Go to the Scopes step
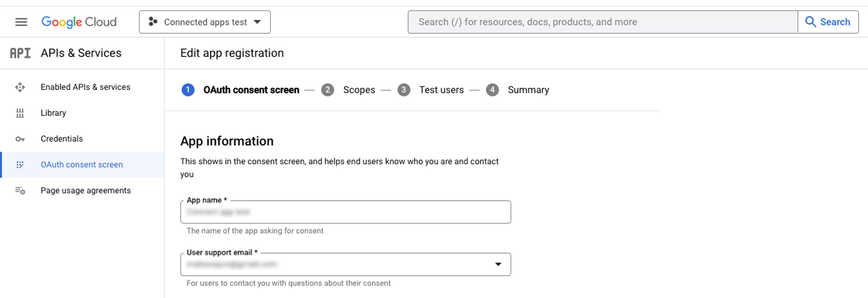 pos(359,90)
